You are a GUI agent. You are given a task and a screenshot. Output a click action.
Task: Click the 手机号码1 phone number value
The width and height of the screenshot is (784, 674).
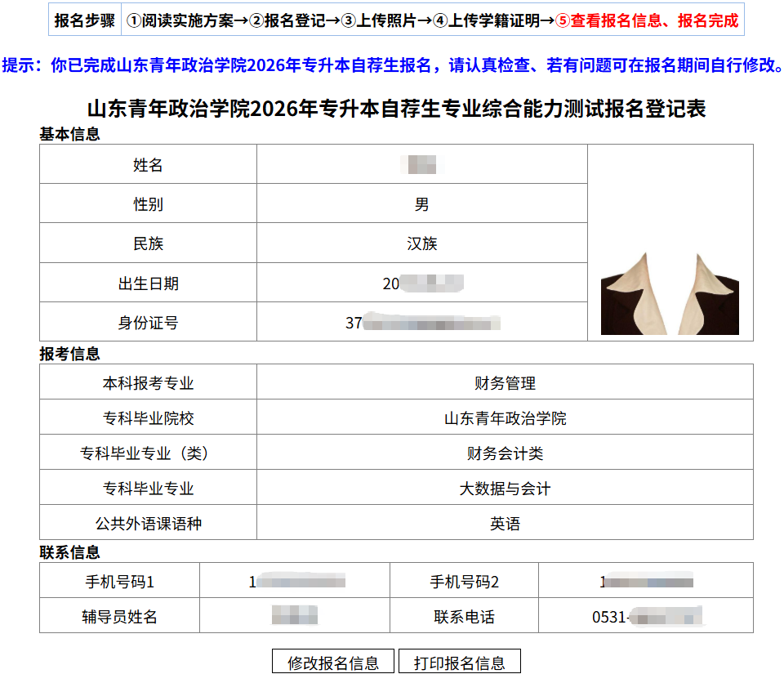296,582
